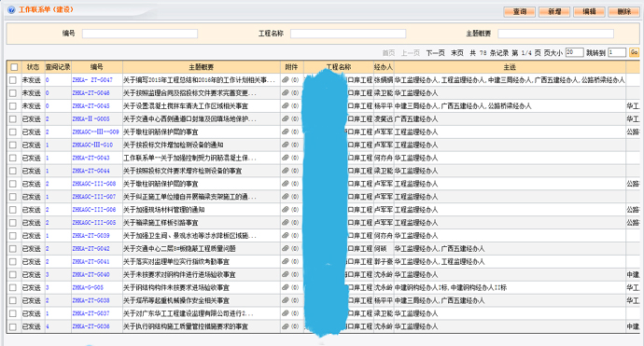This screenshot has width=644, height=346.
Task: Click the attachment paperclip icon for ZHKA-ZT-G047
Action: [286, 80]
